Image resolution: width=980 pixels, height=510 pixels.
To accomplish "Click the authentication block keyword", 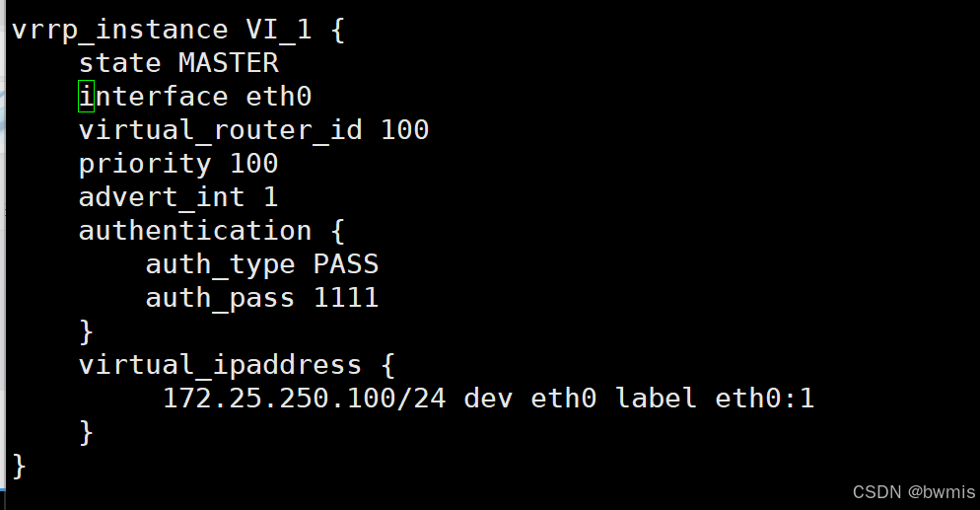I will pyautogui.click(x=195, y=231).
